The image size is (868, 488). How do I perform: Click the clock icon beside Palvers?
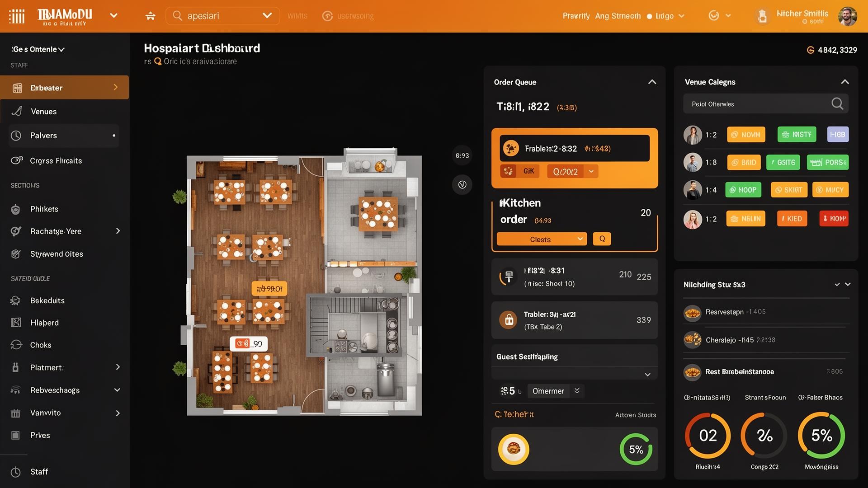coord(16,135)
